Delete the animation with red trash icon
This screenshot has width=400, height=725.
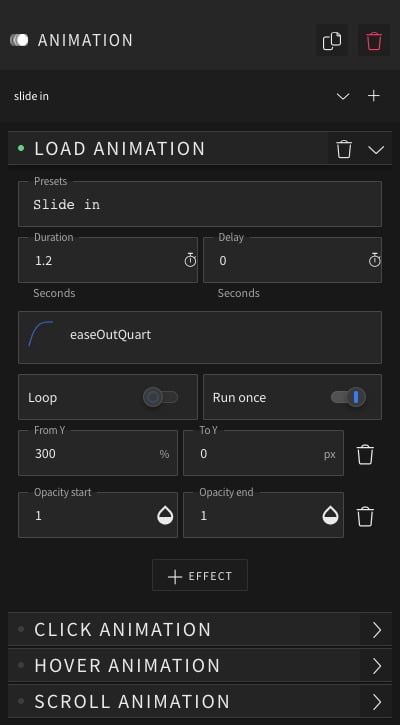click(x=374, y=41)
